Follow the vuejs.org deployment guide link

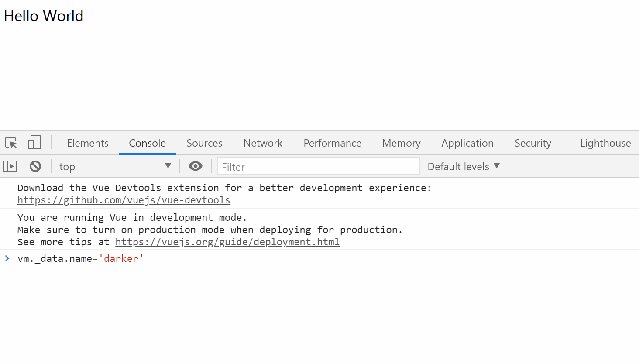(227, 242)
